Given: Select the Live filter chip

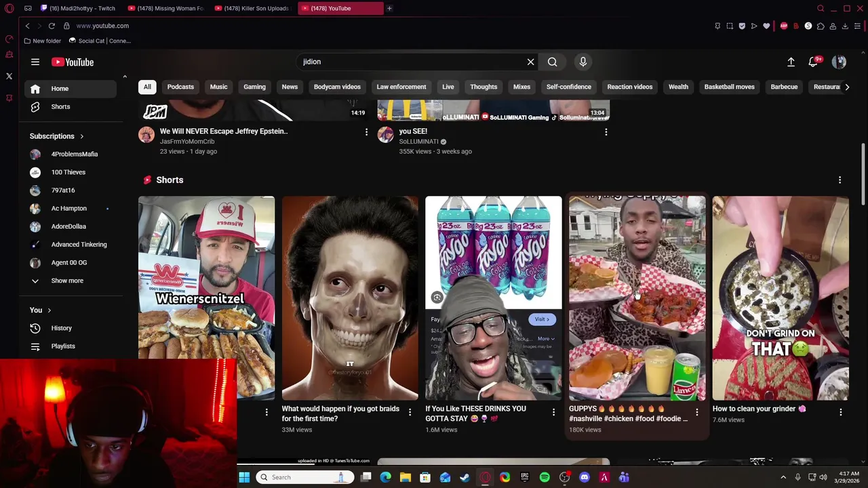Looking at the screenshot, I should [x=448, y=87].
